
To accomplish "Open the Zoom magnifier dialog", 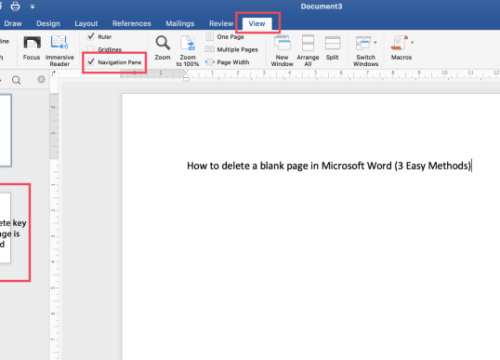I will click(162, 48).
